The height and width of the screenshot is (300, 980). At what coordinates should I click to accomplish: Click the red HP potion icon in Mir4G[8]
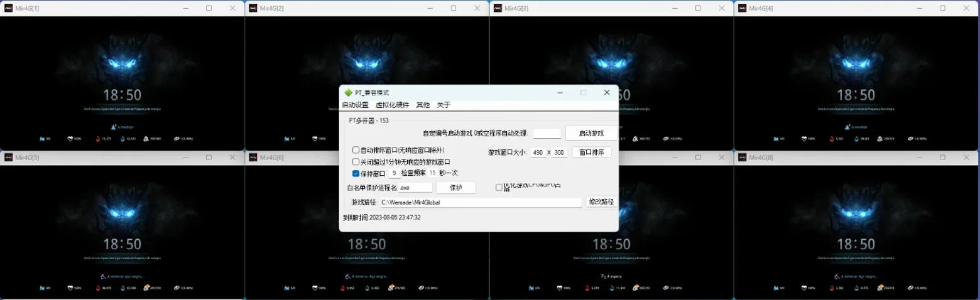click(831, 288)
